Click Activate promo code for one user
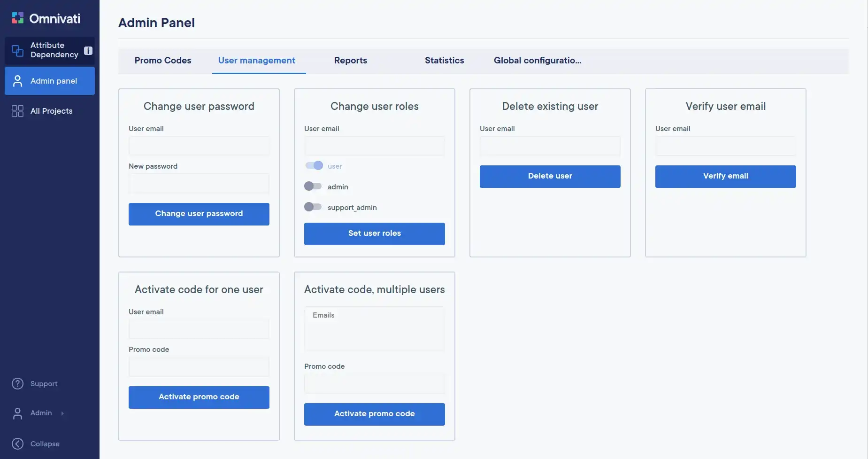The height and width of the screenshot is (459, 868). tap(199, 397)
